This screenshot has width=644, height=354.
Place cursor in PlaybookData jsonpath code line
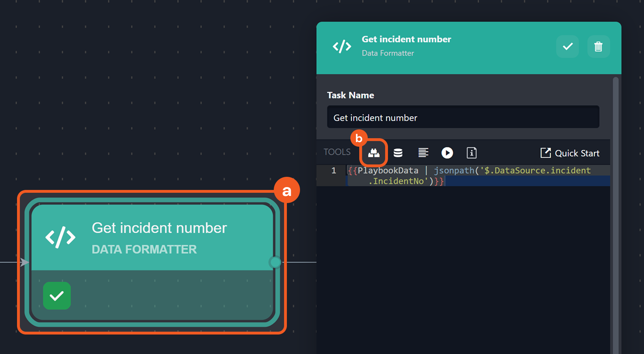coord(469,175)
